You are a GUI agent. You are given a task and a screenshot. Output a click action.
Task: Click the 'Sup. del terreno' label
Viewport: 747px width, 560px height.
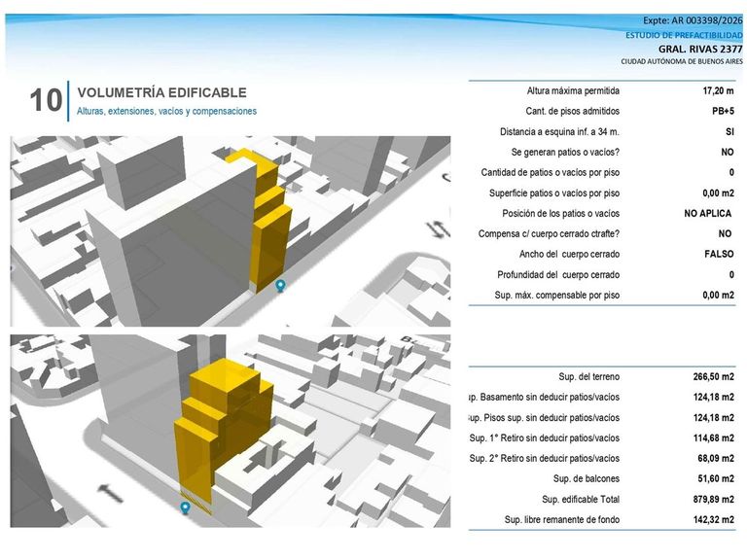[x=589, y=377]
